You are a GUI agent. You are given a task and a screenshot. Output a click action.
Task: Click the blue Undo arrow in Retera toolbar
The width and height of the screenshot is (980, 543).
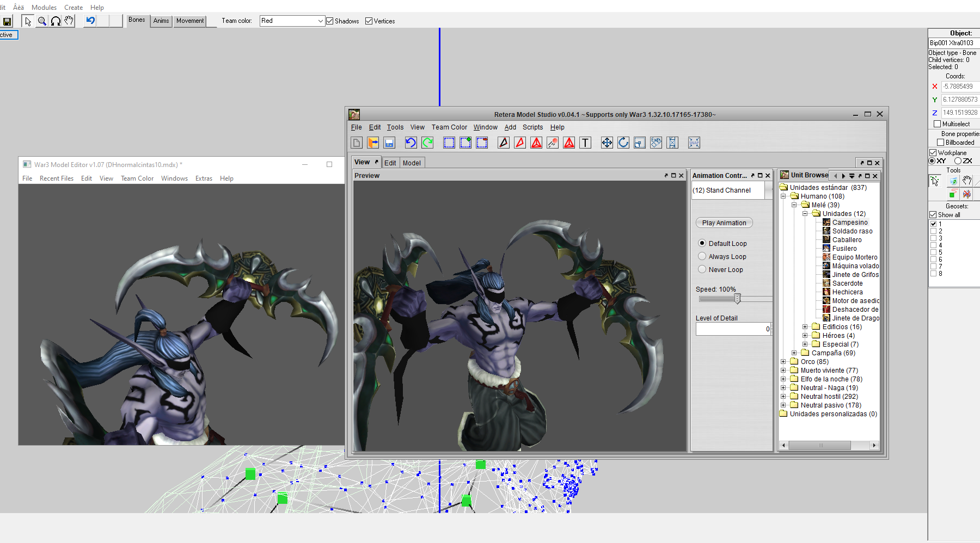click(411, 143)
